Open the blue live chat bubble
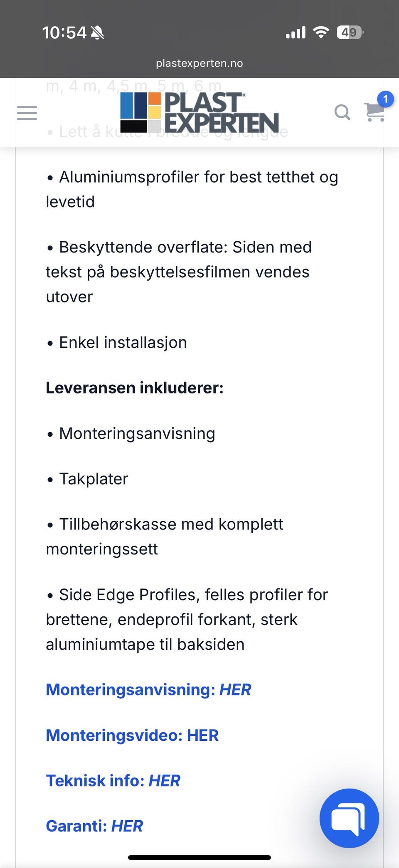Image resolution: width=399 pixels, height=868 pixels. [x=349, y=818]
